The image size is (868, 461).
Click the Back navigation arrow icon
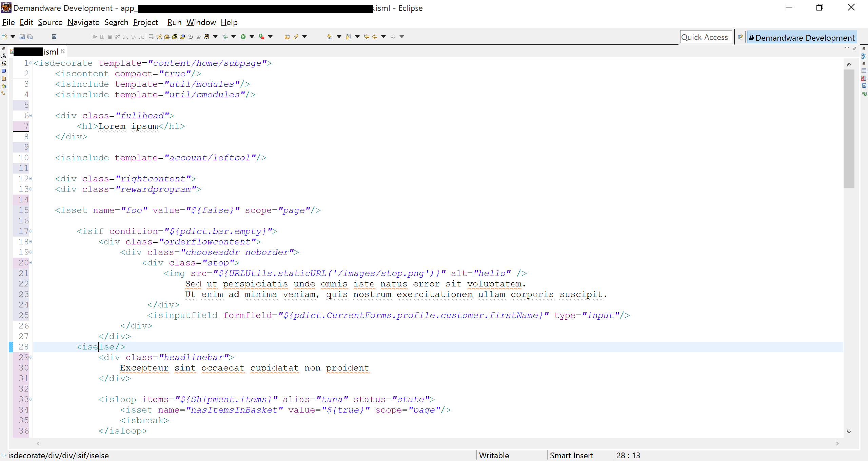click(x=375, y=37)
